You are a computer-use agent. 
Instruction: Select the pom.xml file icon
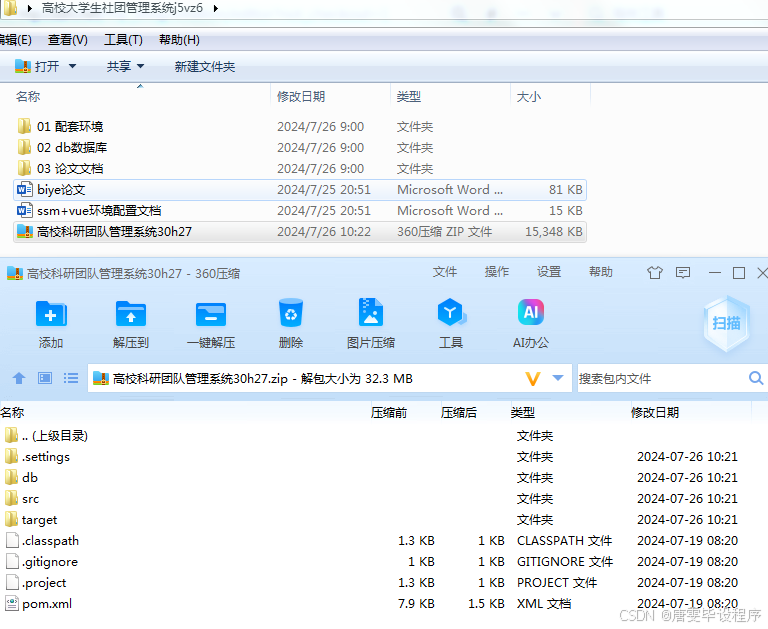click(x=12, y=604)
